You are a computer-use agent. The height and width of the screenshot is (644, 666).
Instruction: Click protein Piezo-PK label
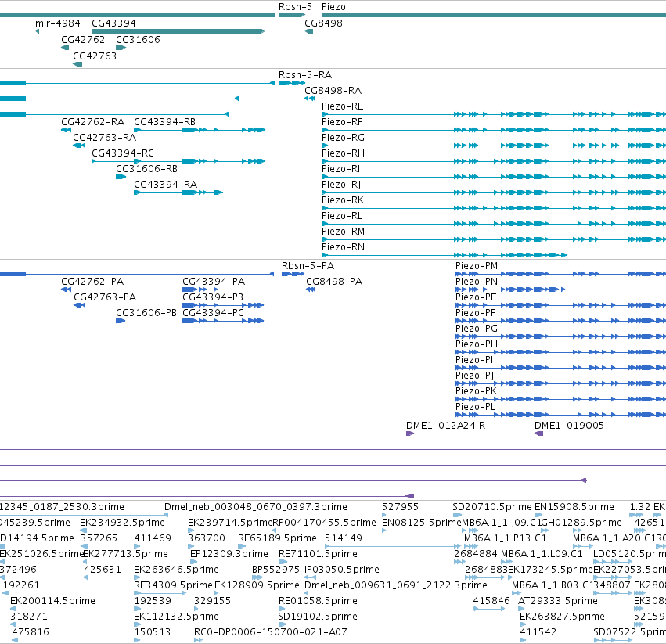click(476, 391)
